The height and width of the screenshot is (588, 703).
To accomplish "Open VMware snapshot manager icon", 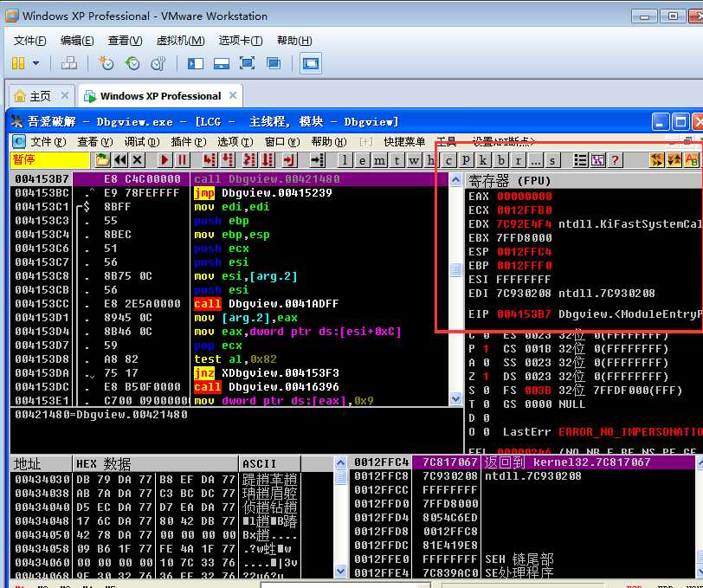I will 158,63.
